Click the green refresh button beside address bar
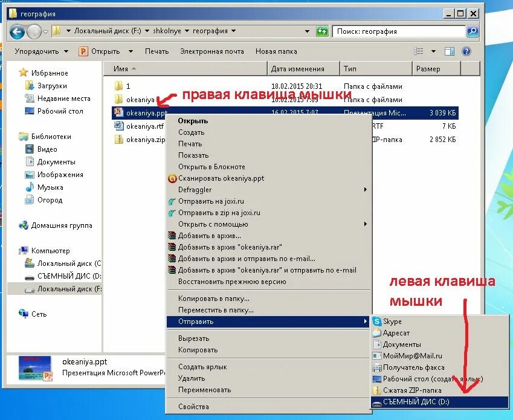The height and width of the screenshot is (420, 513). (322, 31)
